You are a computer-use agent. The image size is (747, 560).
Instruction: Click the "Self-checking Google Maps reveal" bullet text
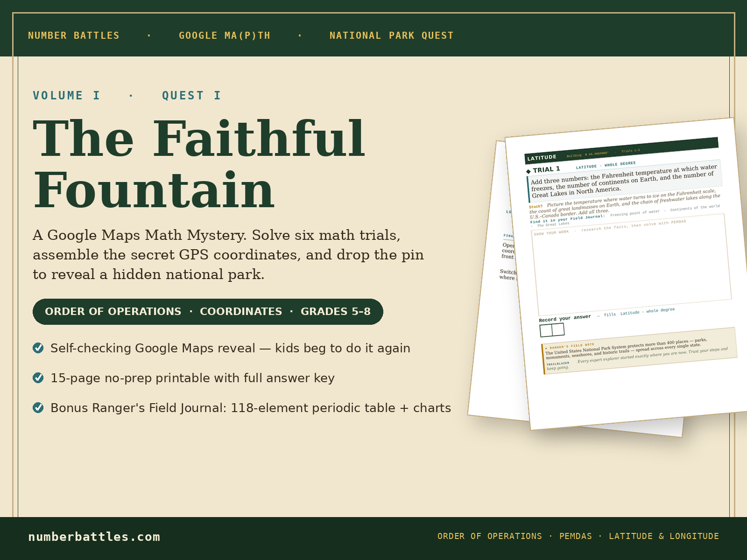230,348
